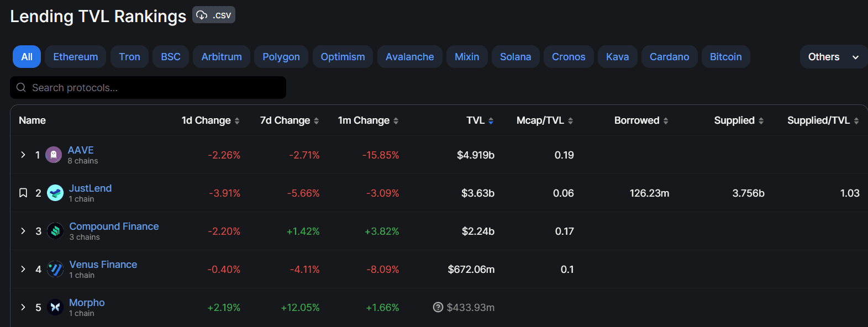Image resolution: width=868 pixels, height=327 pixels.
Task: Sort by Borrowed column
Action: (641, 120)
